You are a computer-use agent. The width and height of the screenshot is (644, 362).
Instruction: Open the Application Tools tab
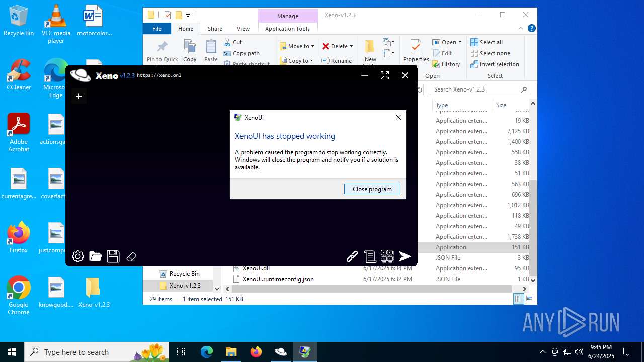287,29
